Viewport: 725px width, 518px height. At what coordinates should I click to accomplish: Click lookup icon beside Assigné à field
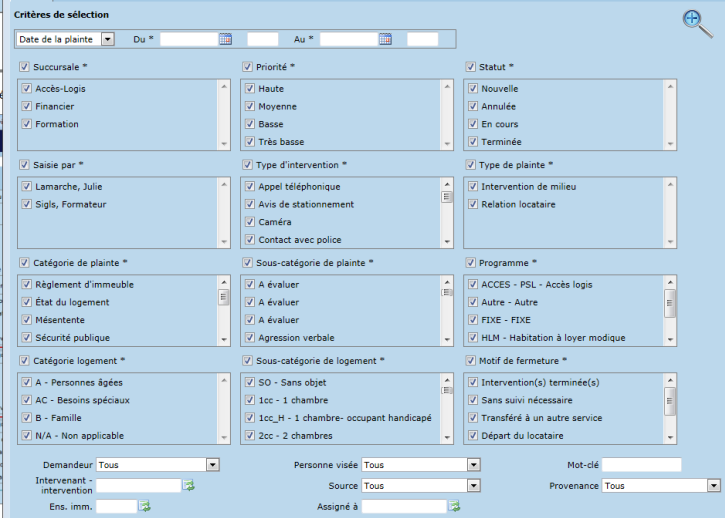(455, 506)
